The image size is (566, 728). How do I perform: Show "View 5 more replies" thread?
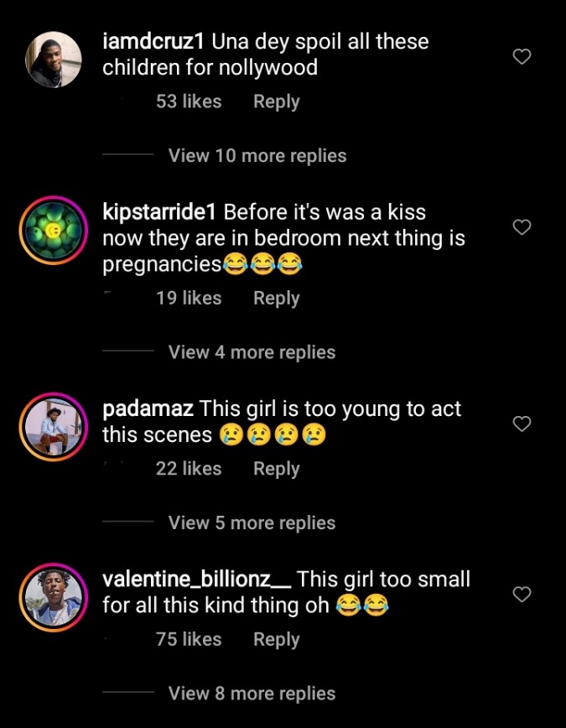tap(252, 523)
